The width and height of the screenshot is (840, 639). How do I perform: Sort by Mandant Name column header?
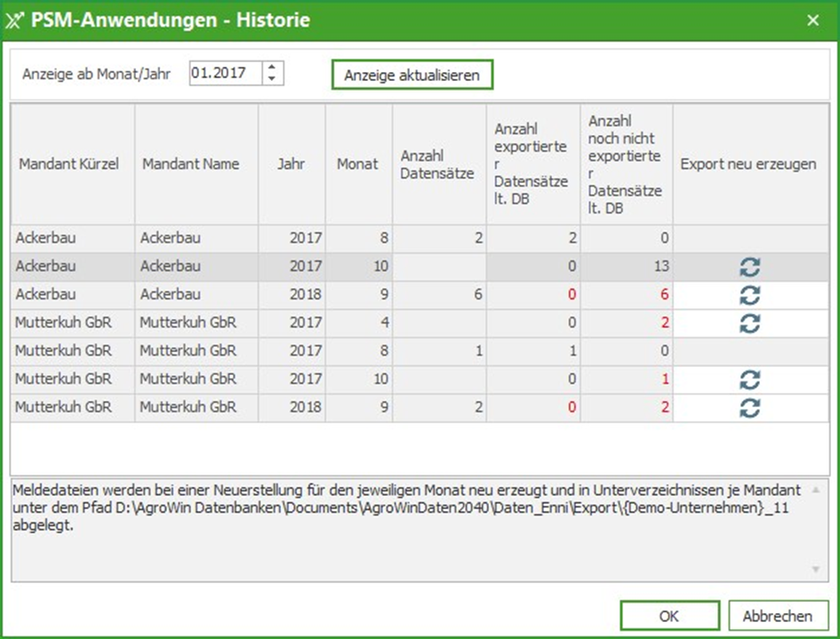click(191, 164)
